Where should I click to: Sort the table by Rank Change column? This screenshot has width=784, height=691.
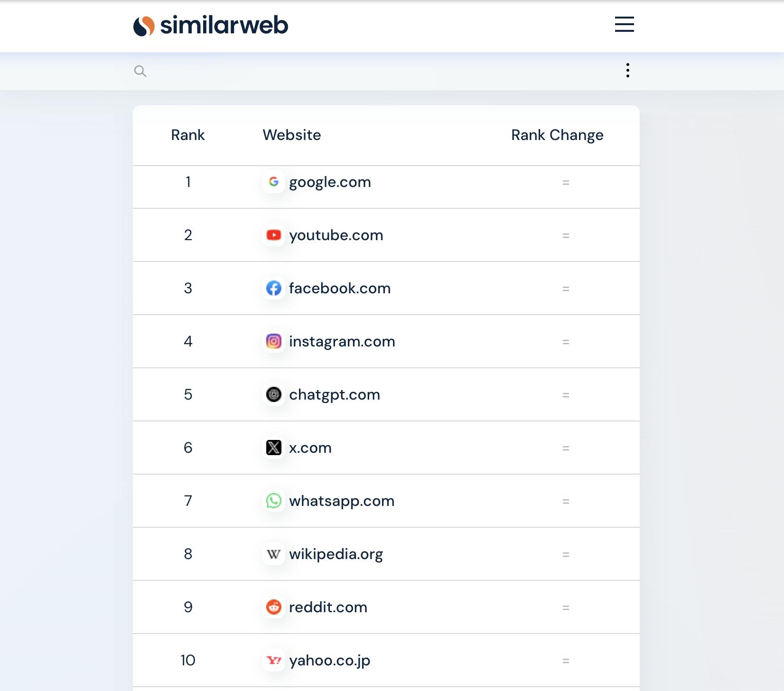(x=557, y=135)
